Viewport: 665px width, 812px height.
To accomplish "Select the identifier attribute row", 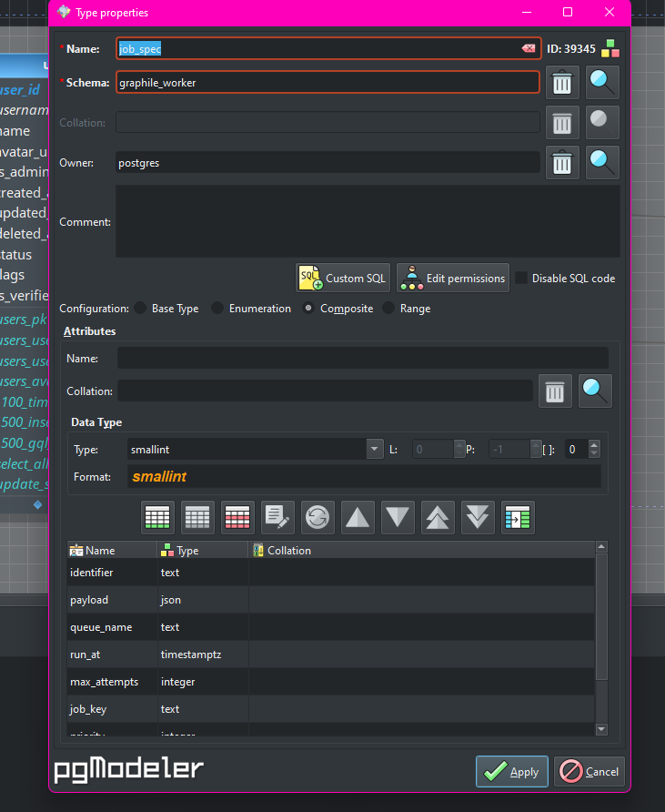I will point(331,573).
